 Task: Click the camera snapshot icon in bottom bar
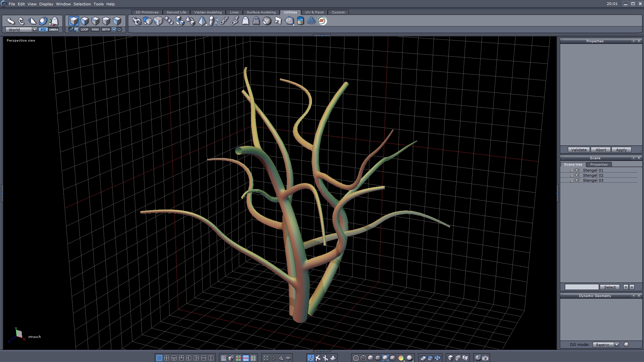[x=485, y=358]
